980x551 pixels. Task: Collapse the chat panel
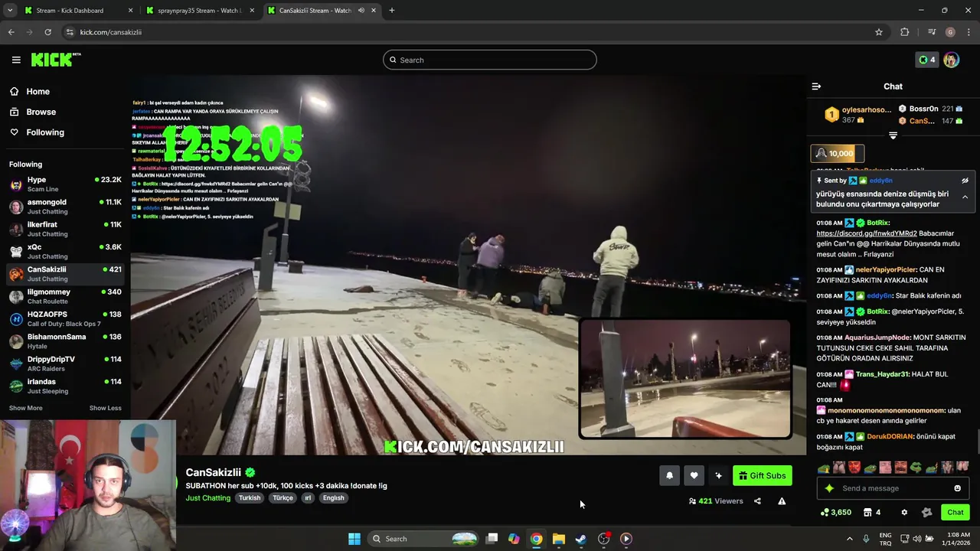point(816,86)
